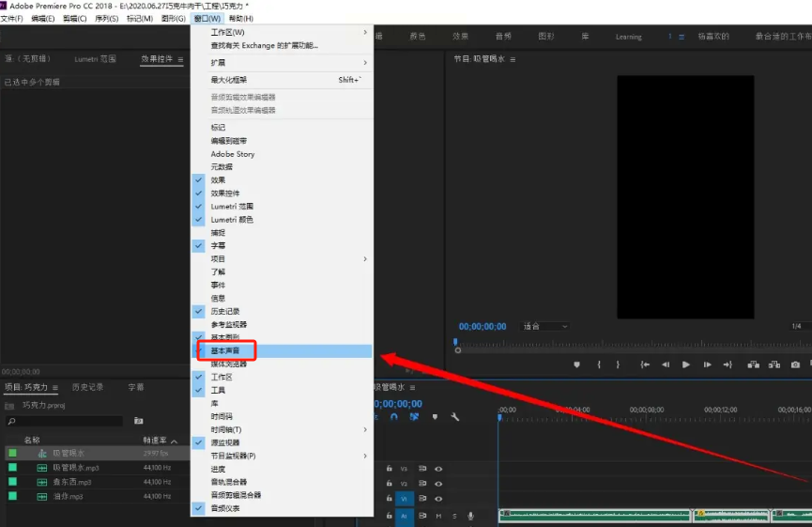The height and width of the screenshot is (527, 812).
Task: Hide video track V1 output
Action: click(x=438, y=499)
